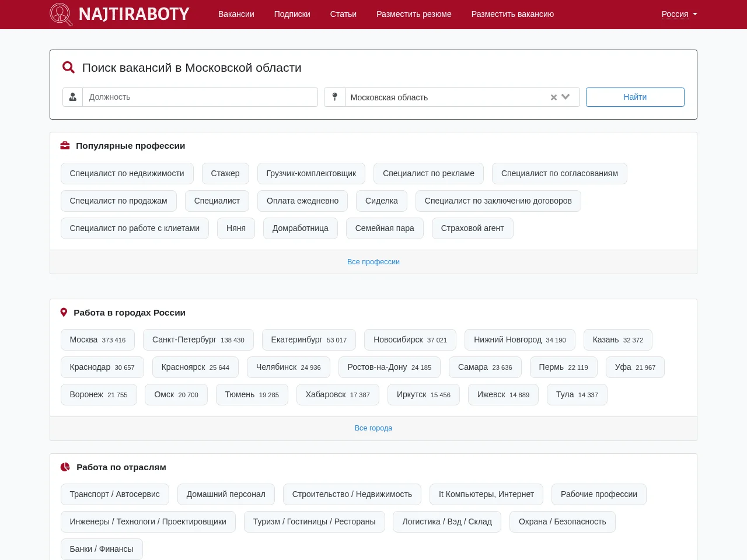The width and height of the screenshot is (747, 560).
Task: Choose Ижевск city tag
Action: 503,395
